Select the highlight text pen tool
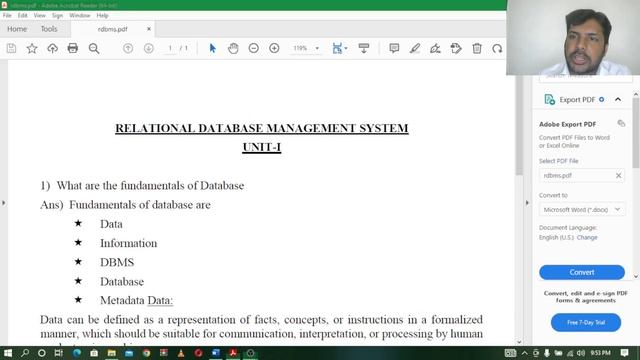Image resolution: width=640 pixels, height=360 pixels. coord(415,48)
